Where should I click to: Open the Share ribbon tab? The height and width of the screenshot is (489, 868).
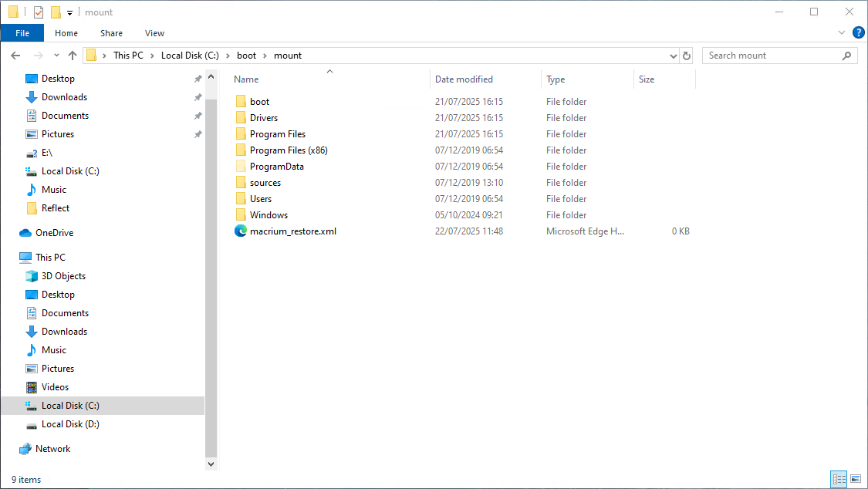[x=111, y=33]
